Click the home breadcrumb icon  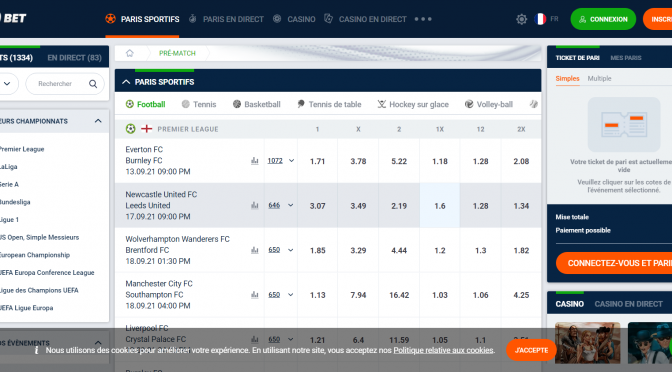(x=129, y=53)
